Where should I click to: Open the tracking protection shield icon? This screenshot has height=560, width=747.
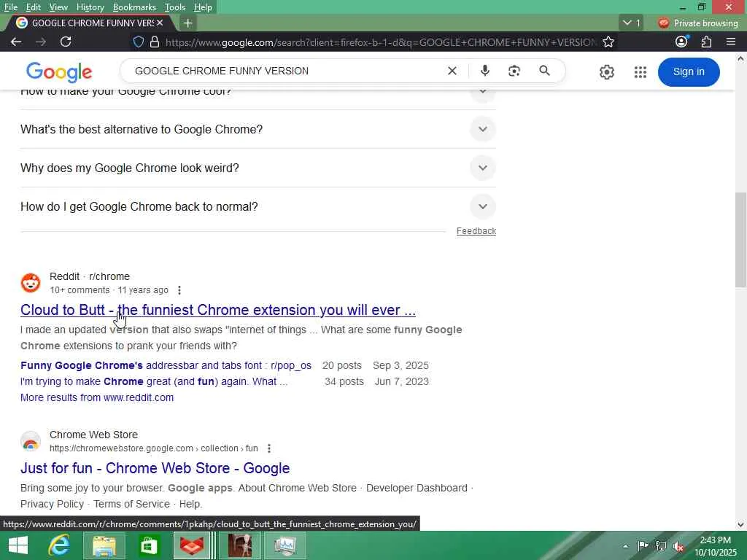point(138,42)
